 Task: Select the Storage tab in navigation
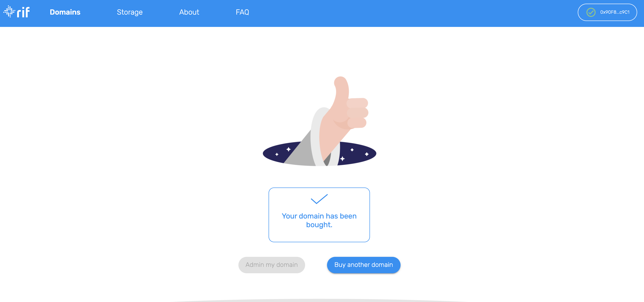pos(130,12)
